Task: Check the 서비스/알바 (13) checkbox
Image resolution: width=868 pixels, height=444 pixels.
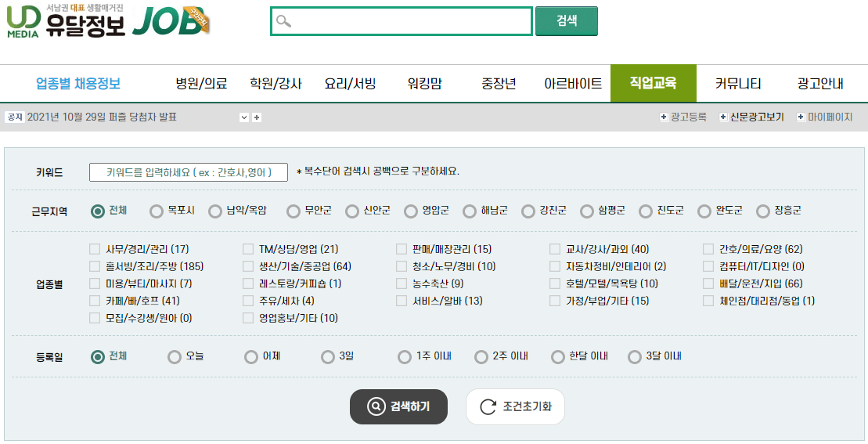Action: point(402,301)
